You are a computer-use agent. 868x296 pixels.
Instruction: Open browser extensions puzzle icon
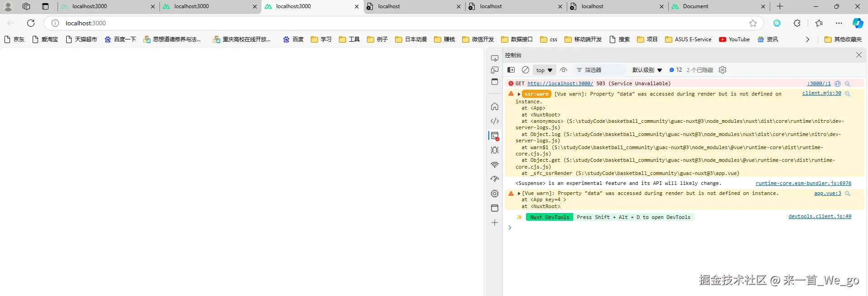tap(797, 23)
